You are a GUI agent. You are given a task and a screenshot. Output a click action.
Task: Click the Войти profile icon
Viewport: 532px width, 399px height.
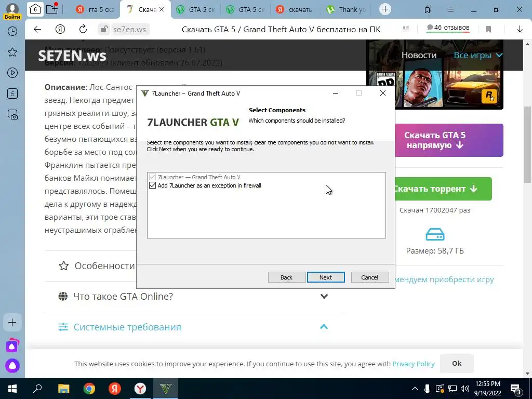click(x=12, y=10)
